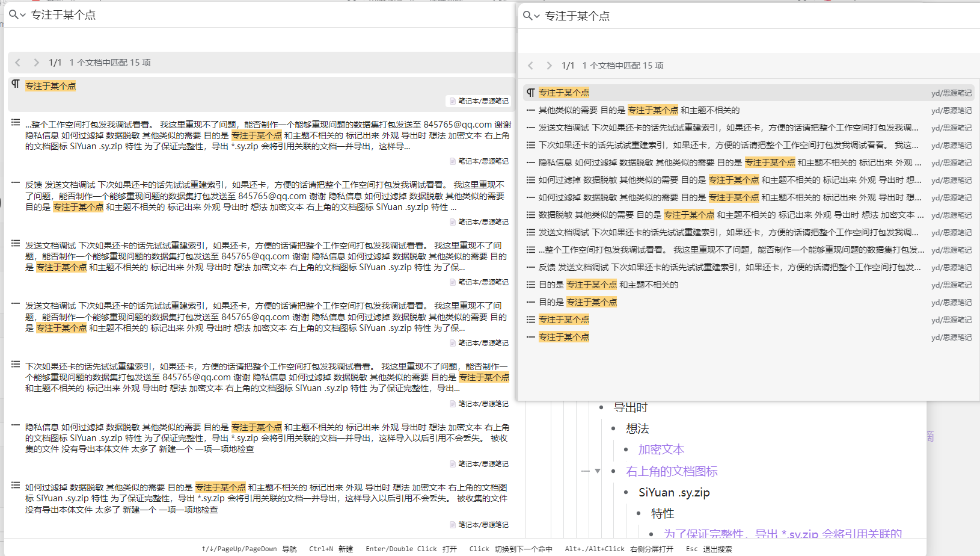The height and width of the screenshot is (556, 980).
Task: Click list icon of result starting with 反馈 in left panel
Action: pyautogui.click(x=16, y=183)
